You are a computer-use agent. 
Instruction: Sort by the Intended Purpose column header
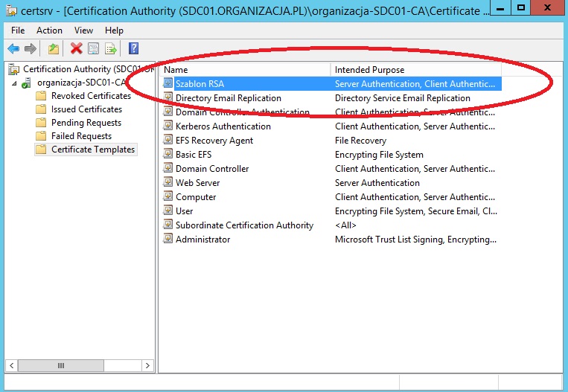(416, 69)
